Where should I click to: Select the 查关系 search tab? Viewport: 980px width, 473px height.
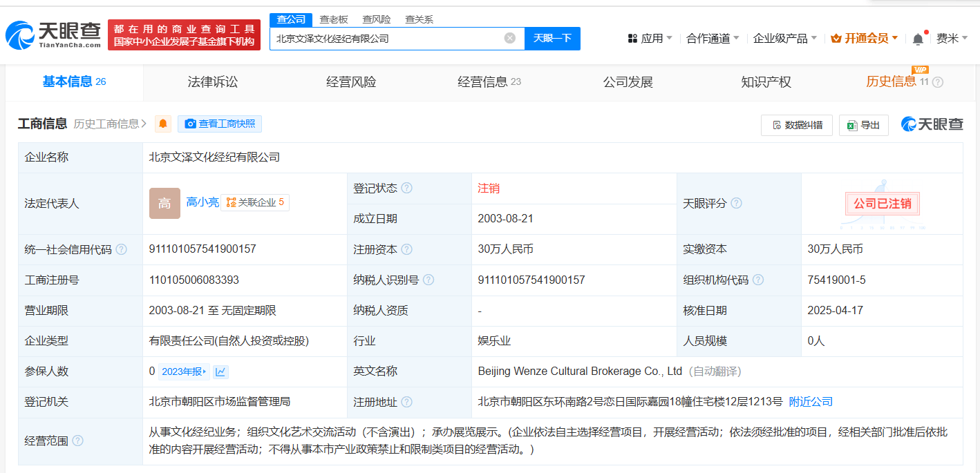[x=419, y=19]
